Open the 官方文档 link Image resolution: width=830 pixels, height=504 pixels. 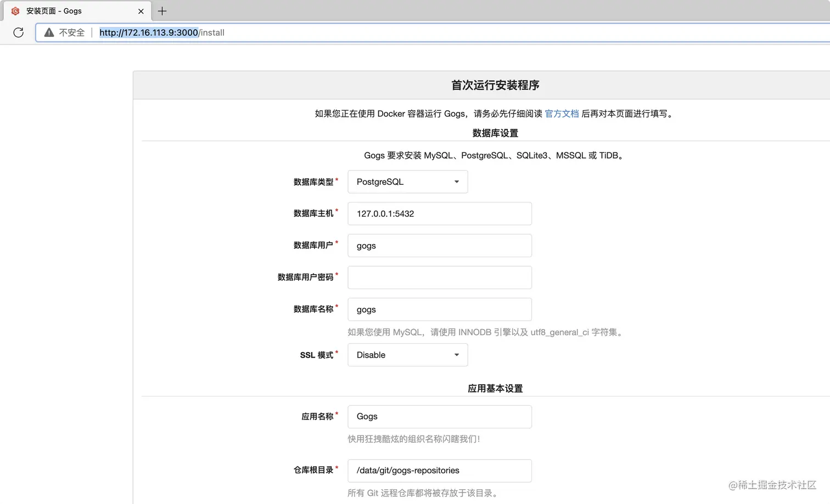(x=562, y=114)
